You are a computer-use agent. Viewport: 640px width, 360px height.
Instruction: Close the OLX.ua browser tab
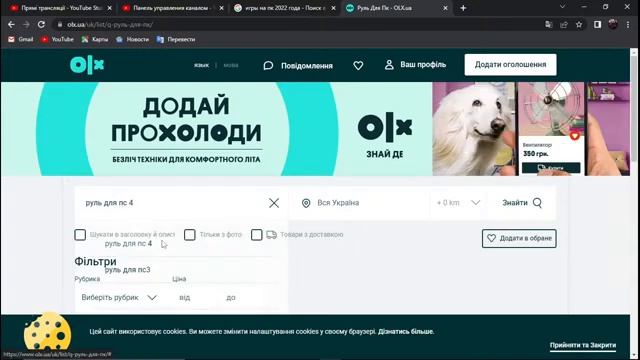[x=445, y=8]
